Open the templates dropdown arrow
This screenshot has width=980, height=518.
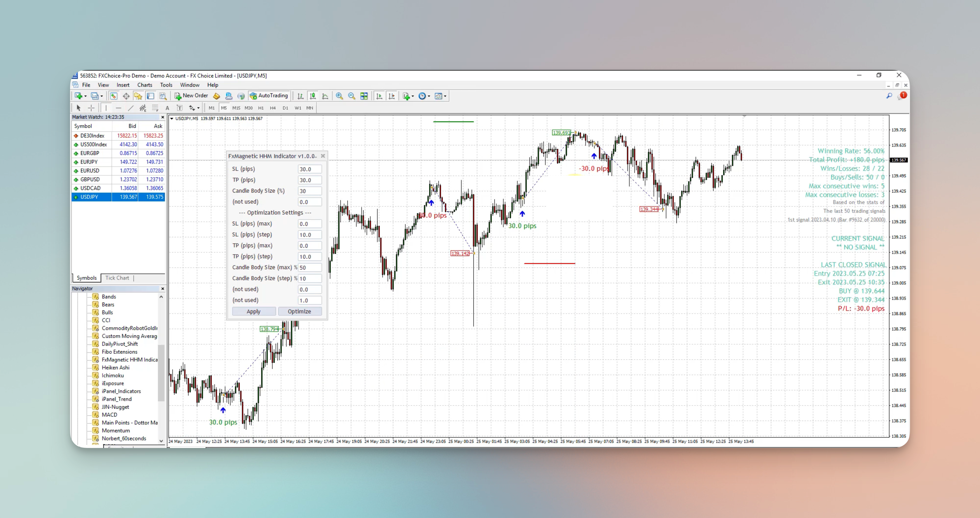(445, 96)
